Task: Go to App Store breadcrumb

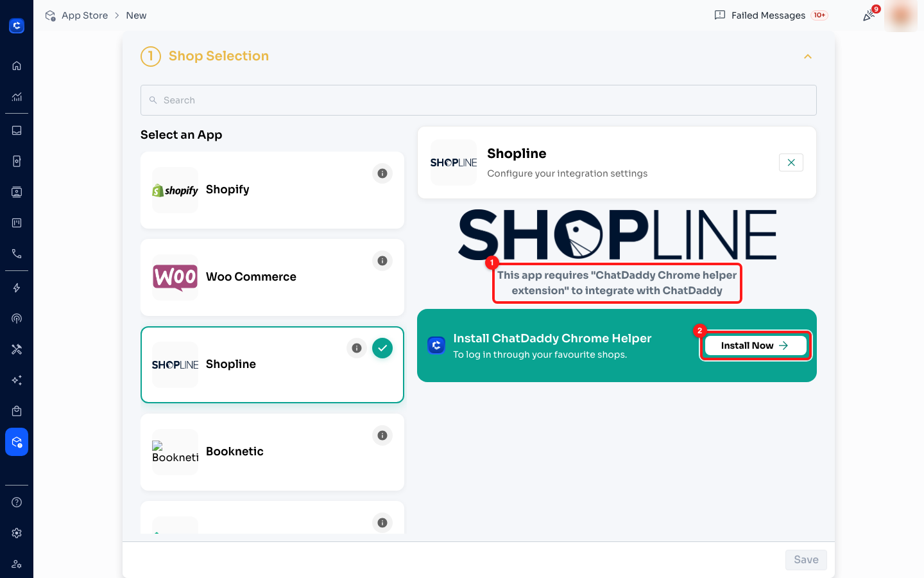Action: click(85, 15)
